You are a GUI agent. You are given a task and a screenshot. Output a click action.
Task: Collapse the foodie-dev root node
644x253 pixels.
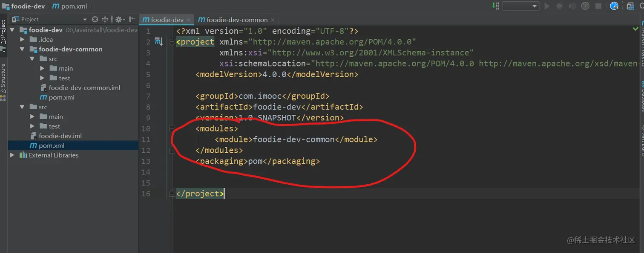coord(12,30)
